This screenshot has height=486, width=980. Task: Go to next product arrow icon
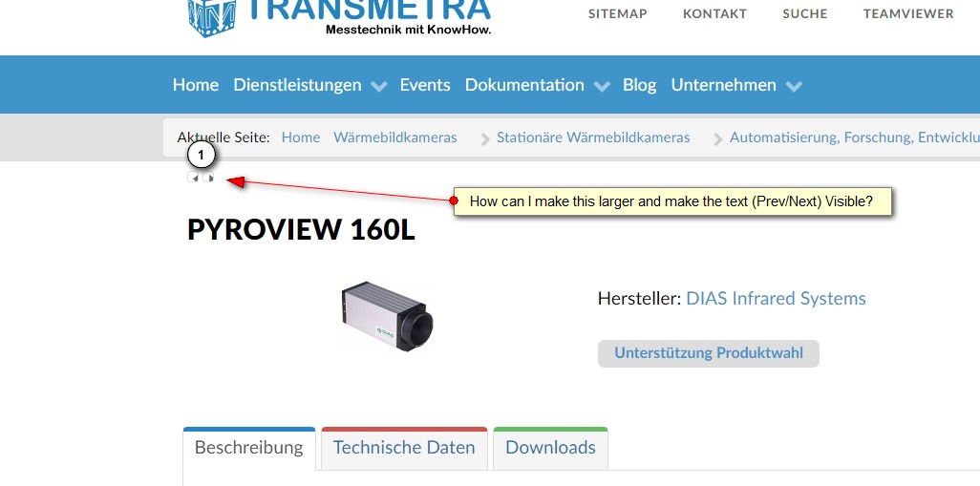point(208,178)
